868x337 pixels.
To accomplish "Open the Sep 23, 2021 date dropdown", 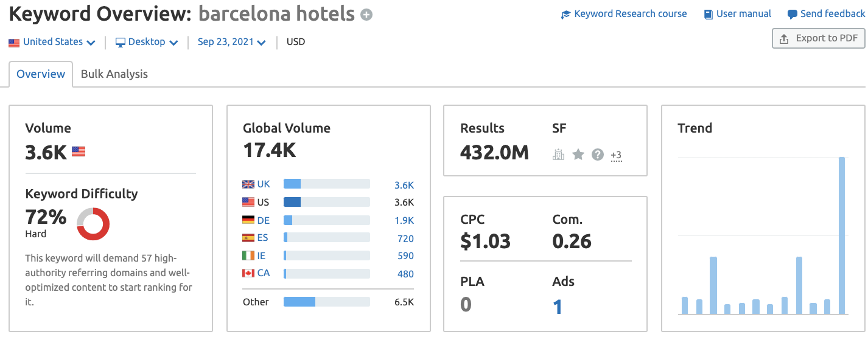I will point(232,42).
